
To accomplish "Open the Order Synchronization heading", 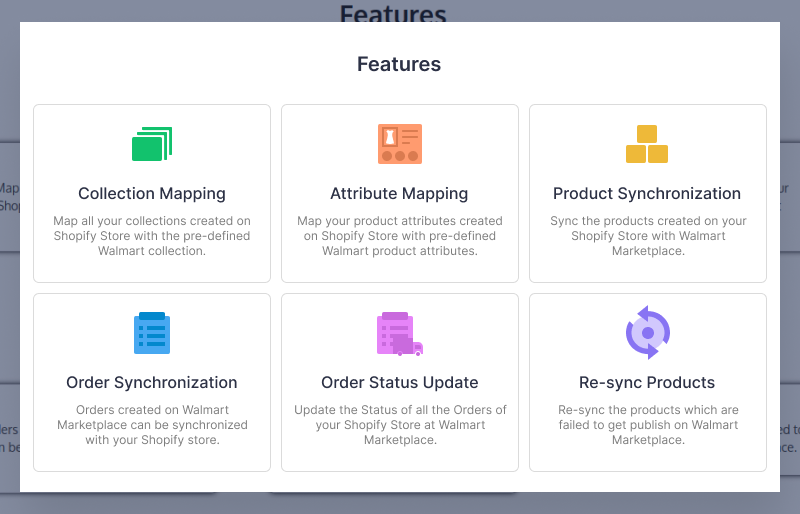I will tap(152, 383).
